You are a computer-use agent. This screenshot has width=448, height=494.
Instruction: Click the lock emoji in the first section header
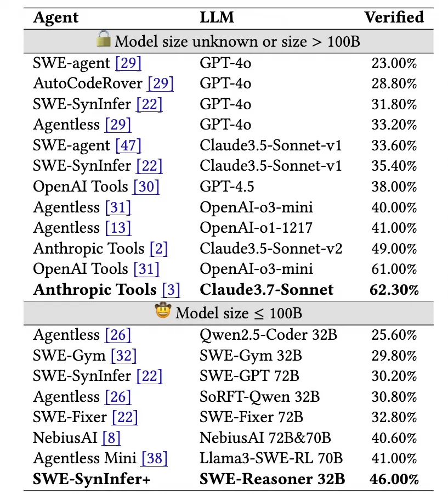point(104,39)
